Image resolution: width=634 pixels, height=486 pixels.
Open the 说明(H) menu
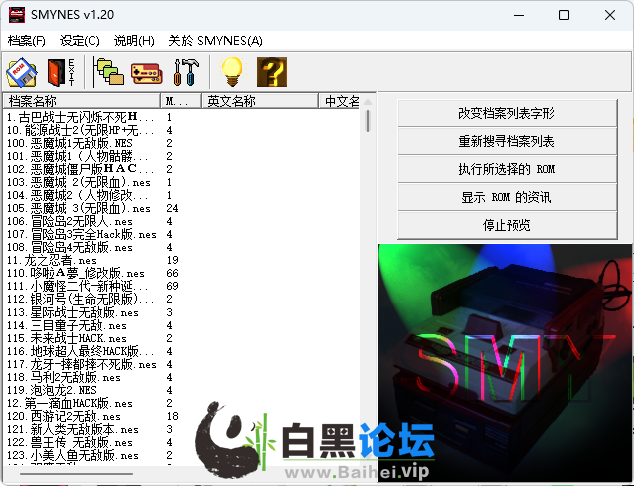(x=134, y=40)
